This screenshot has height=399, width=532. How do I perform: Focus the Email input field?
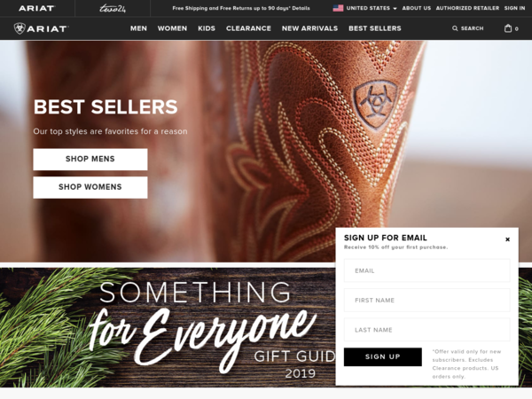pyautogui.click(x=426, y=270)
